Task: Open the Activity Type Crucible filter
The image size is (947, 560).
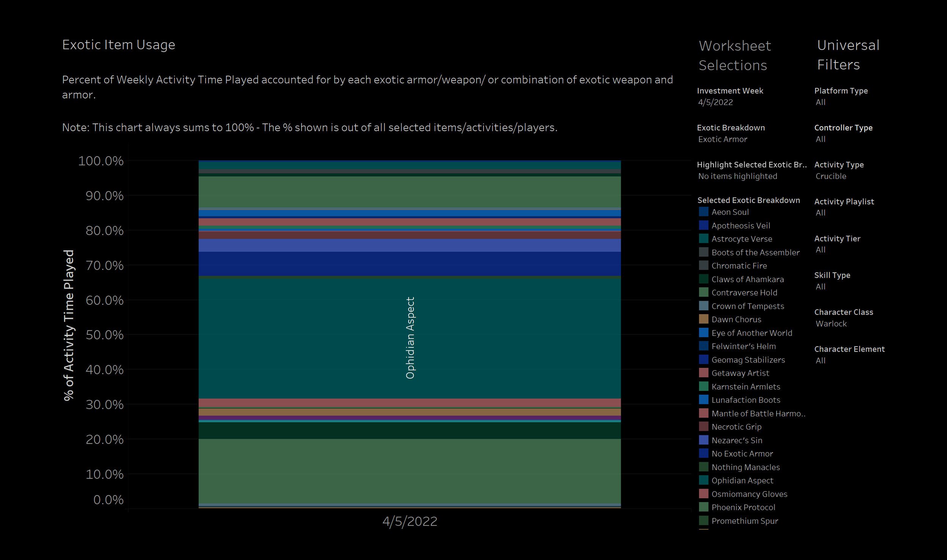Action: [831, 176]
